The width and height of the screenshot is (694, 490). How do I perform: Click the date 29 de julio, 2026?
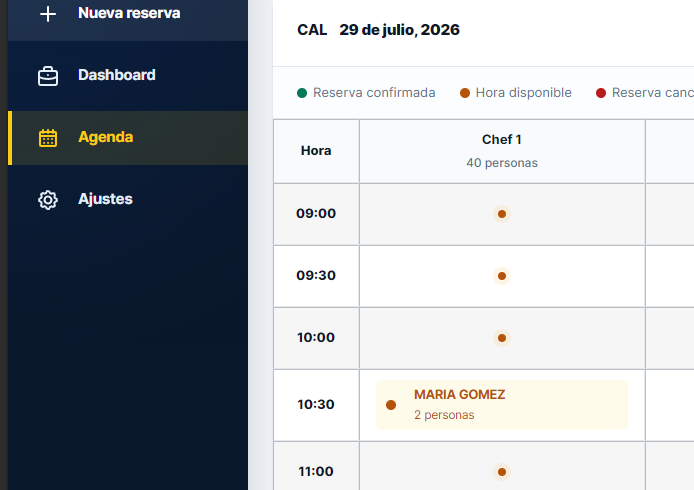click(399, 30)
